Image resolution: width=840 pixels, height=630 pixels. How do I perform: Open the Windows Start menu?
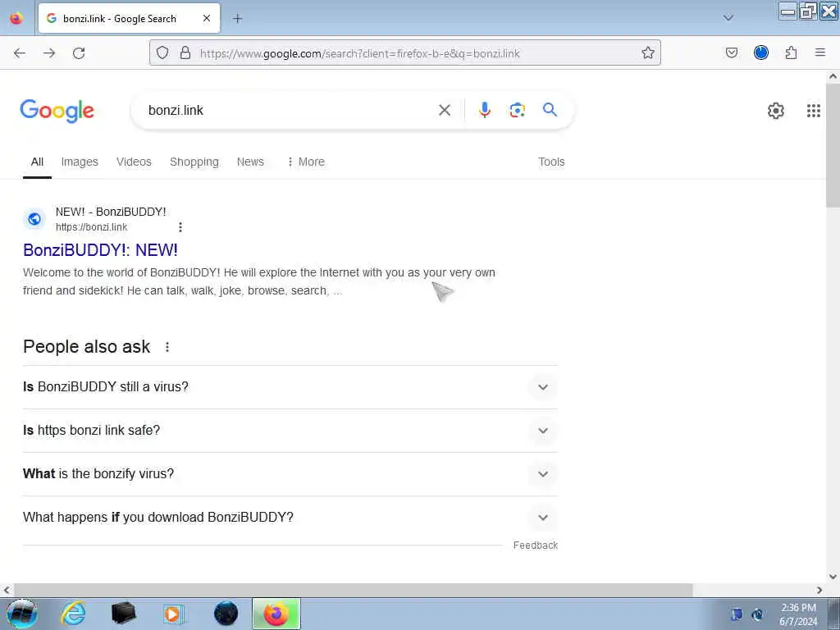coord(22,614)
